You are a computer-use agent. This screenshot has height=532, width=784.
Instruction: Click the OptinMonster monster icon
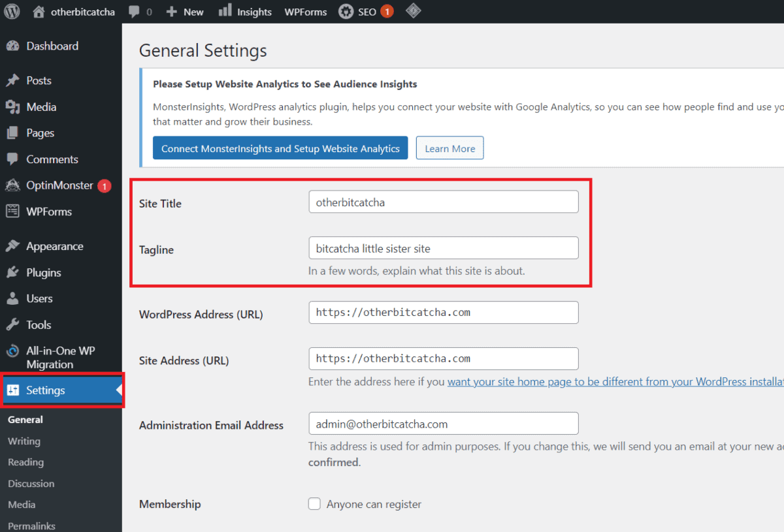(x=12, y=185)
